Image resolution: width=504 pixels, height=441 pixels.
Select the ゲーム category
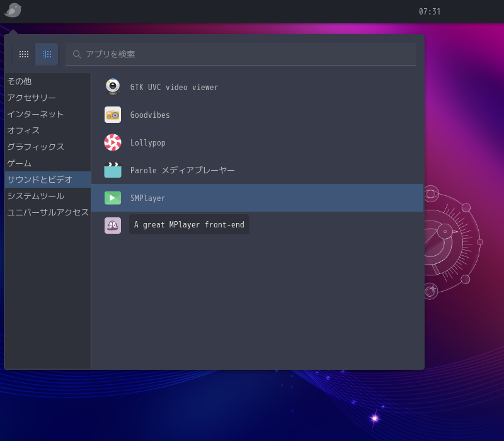coord(48,163)
